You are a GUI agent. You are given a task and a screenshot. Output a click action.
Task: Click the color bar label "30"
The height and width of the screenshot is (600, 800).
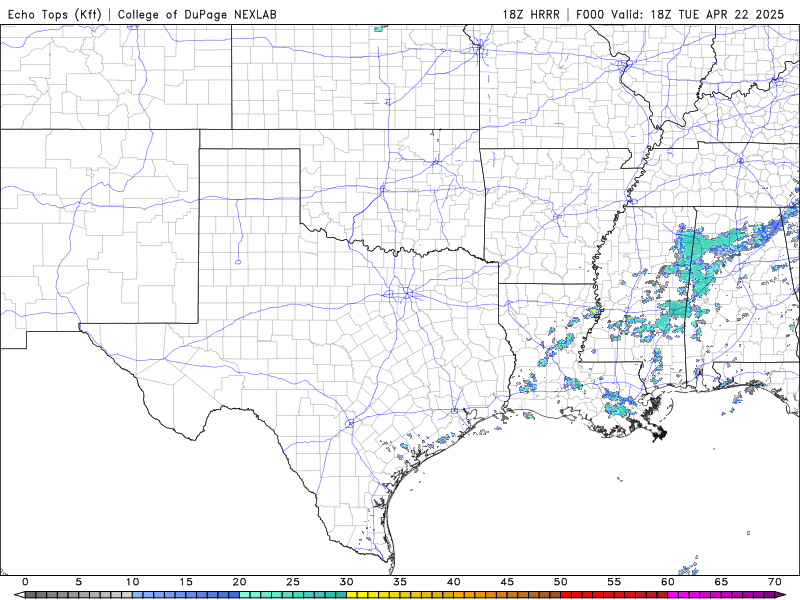[x=346, y=582]
